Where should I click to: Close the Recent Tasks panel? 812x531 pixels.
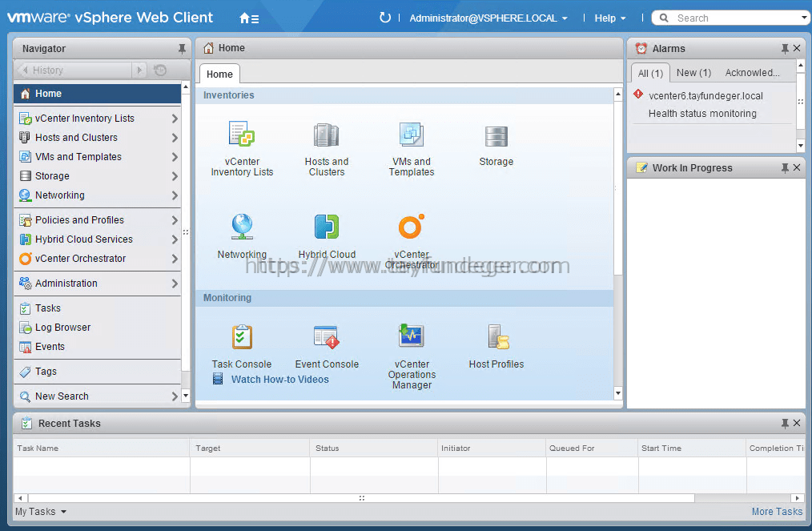pyautogui.click(x=797, y=423)
